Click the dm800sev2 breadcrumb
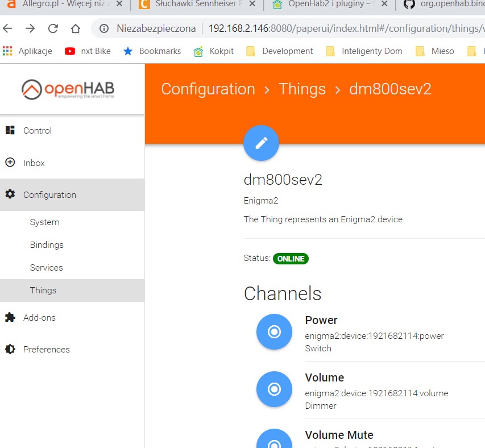The width and height of the screenshot is (485, 448). 390,89
